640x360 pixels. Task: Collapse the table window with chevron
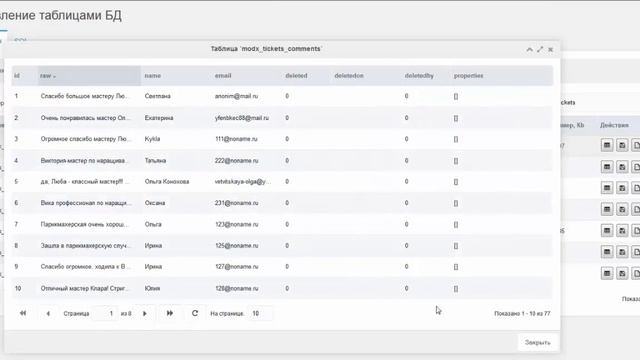[529, 49]
